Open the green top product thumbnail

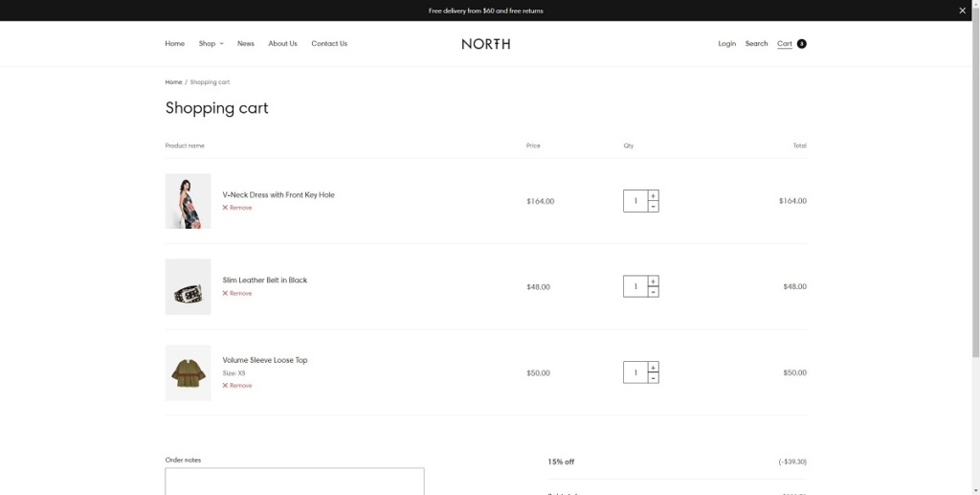(188, 372)
